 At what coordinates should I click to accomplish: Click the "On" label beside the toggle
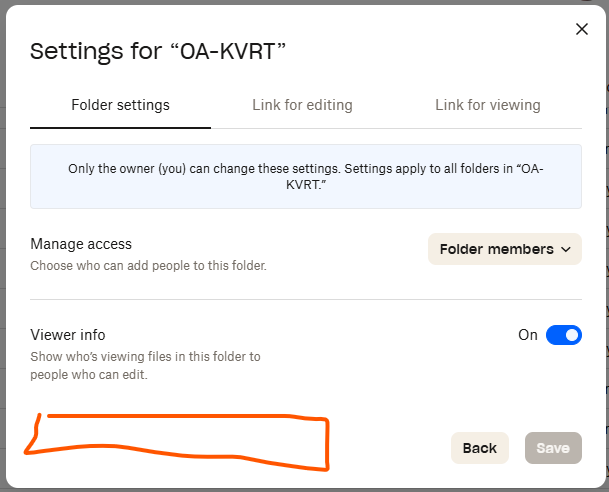[528, 335]
